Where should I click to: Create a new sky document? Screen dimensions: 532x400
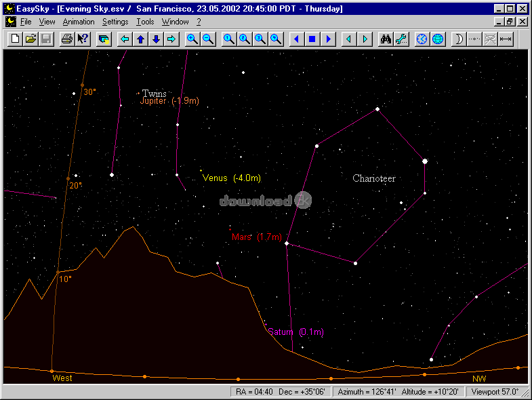click(x=16, y=39)
